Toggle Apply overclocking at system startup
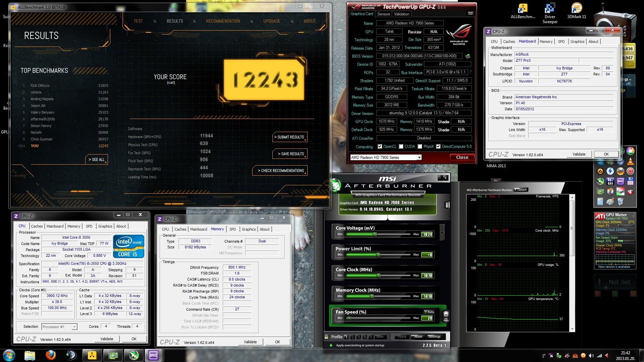Viewport: 644px width, 362px height. 331,345
